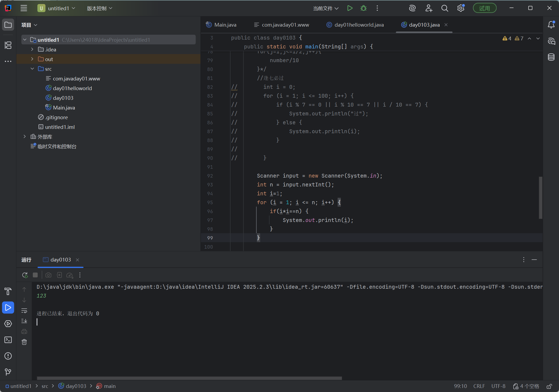Click the main breadcrumb in status bar
Viewport: 559px width, 392px height.
coord(109,386)
